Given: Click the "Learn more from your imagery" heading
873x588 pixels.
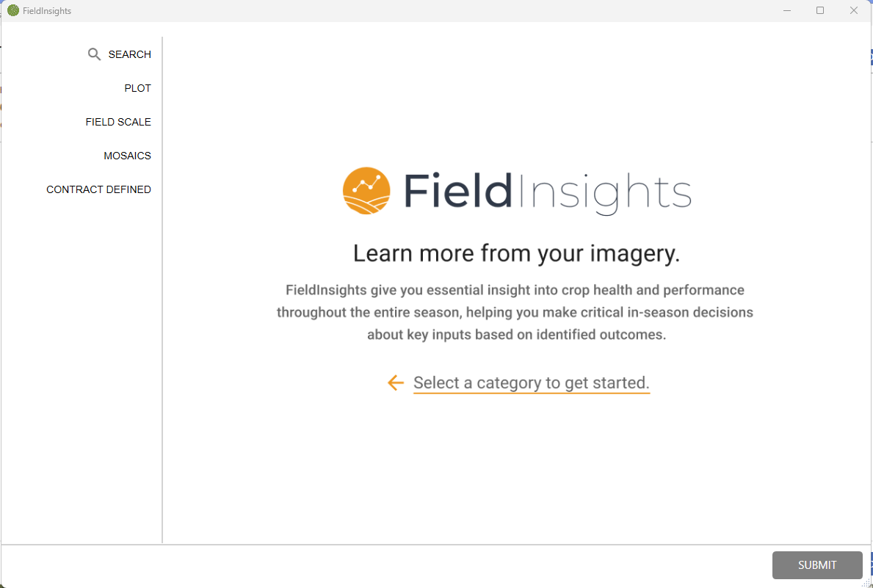Looking at the screenshot, I should point(516,253).
